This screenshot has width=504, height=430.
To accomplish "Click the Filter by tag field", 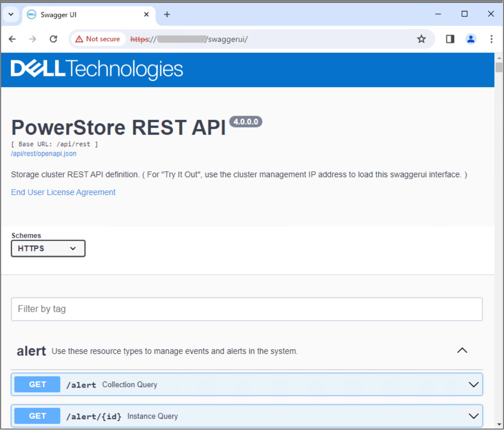I will [247, 309].
